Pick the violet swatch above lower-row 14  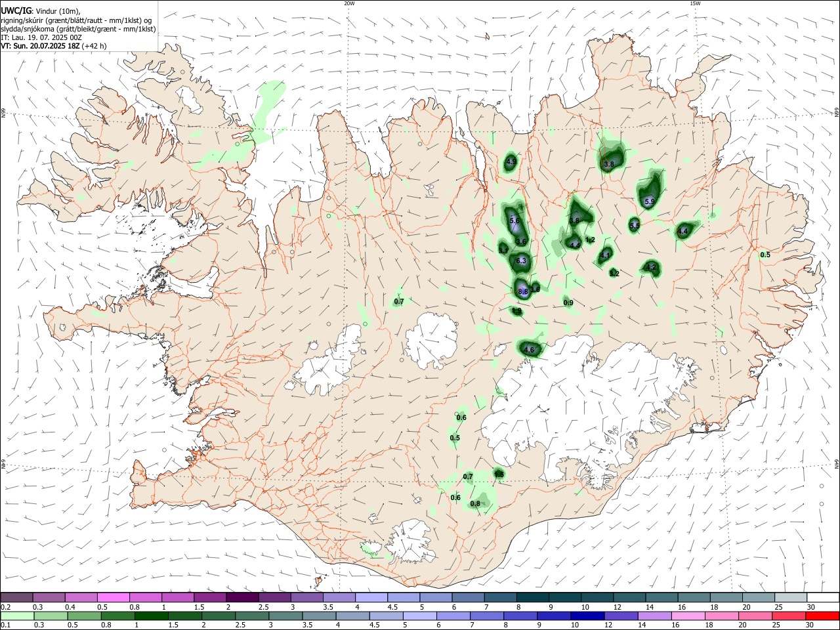[x=654, y=616]
